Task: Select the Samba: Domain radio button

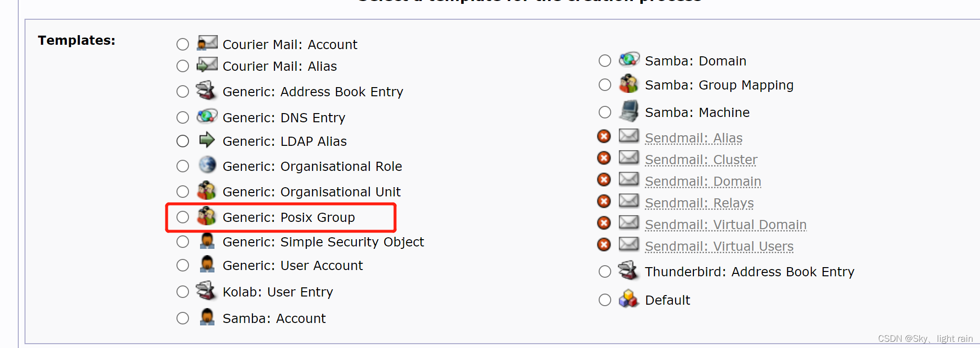Action: [x=605, y=61]
